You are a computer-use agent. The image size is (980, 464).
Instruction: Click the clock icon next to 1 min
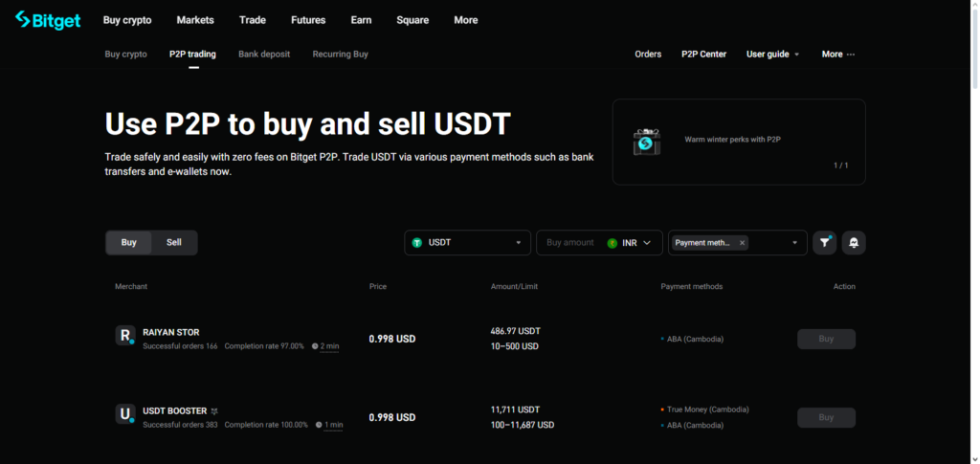[319, 425]
